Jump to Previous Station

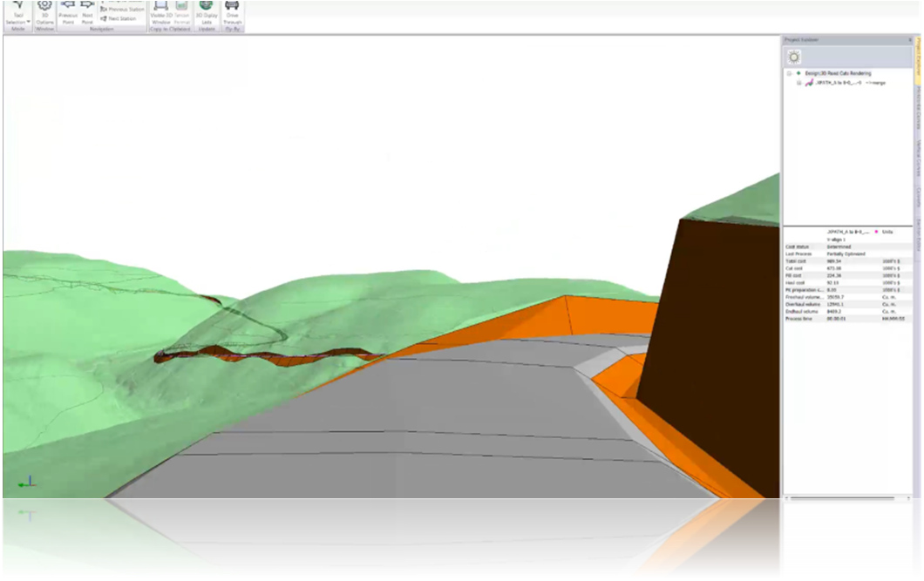(122, 9)
